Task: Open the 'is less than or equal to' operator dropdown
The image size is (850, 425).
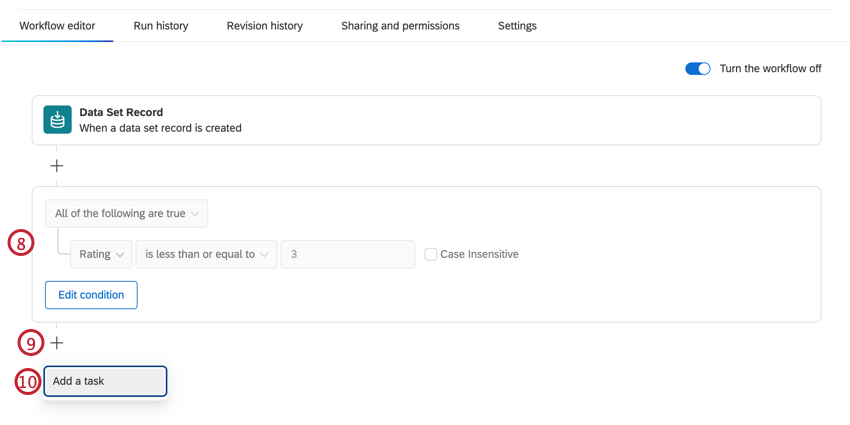Action: [x=207, y=254]
